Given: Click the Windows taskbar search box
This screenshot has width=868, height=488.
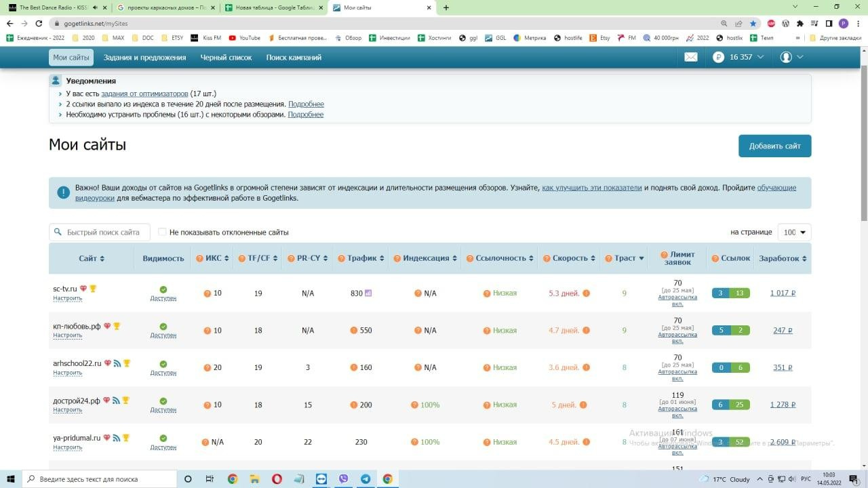Looking at the screenshot, I should point(100,479).
